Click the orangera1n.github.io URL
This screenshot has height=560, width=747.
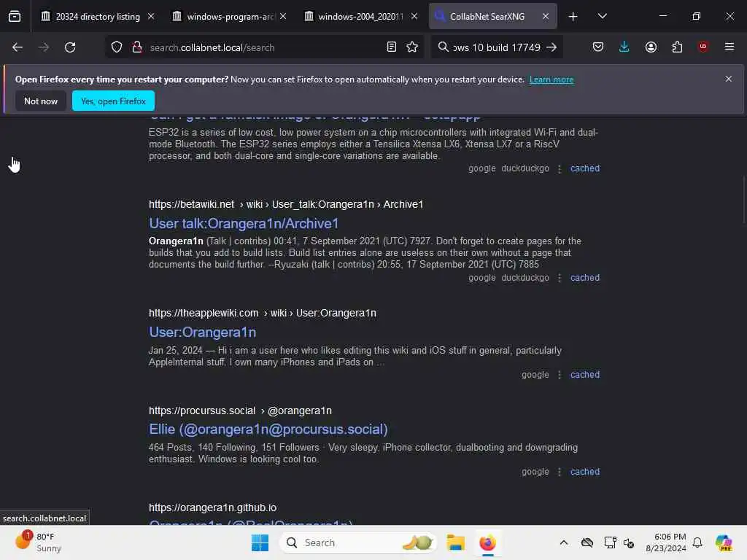click(212, 507)
